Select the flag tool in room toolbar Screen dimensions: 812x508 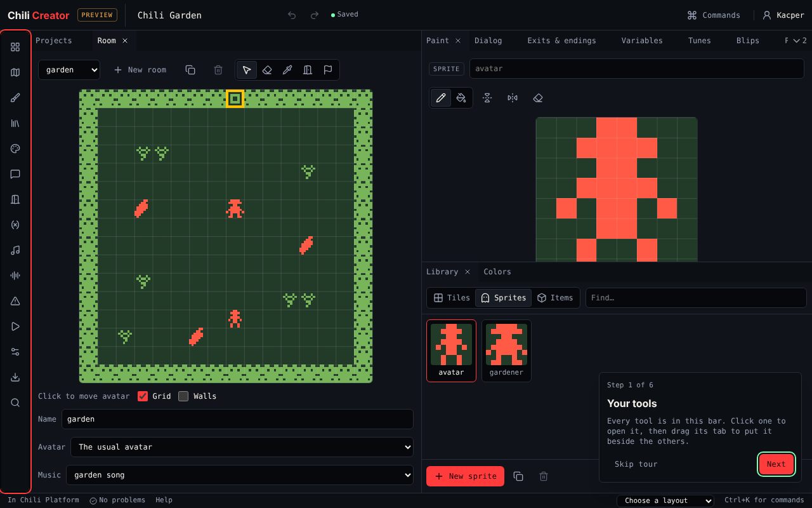pos(328,70)
